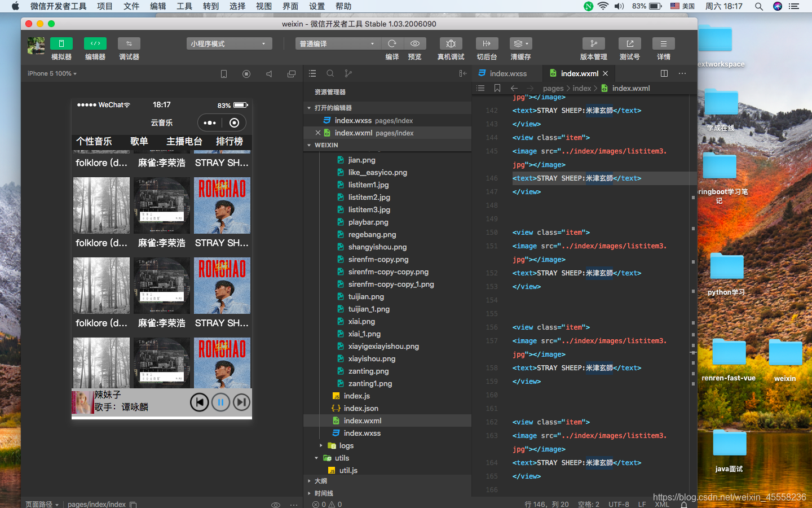Open util.js in the file tree
812x508 pixels.
click(x=348, y=470)
